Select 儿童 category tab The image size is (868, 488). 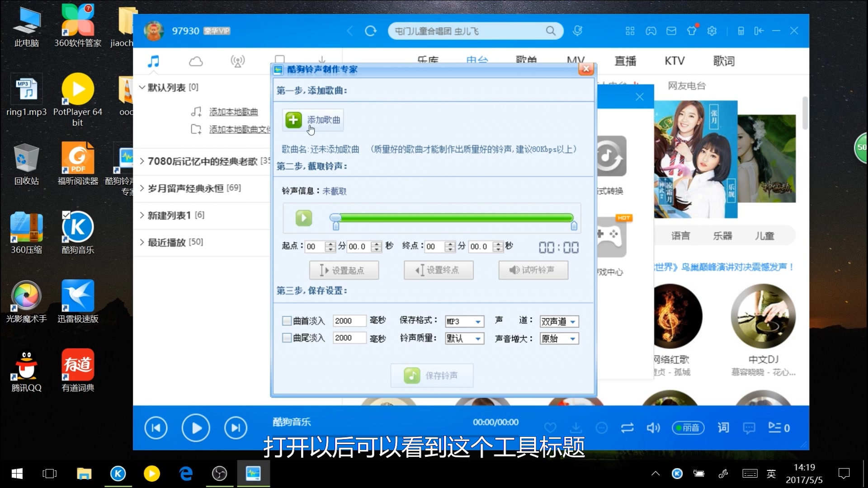764,236
